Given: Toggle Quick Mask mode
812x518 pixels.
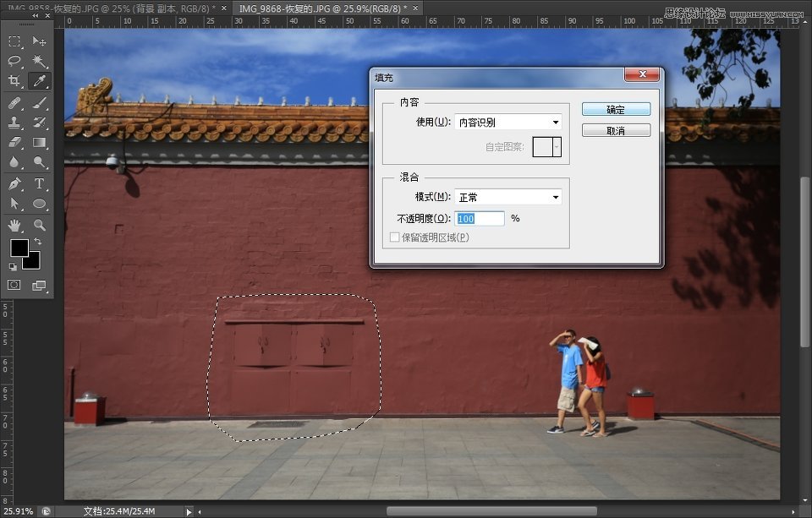Looking at the screenshot, I should click(x=13, y=285).
